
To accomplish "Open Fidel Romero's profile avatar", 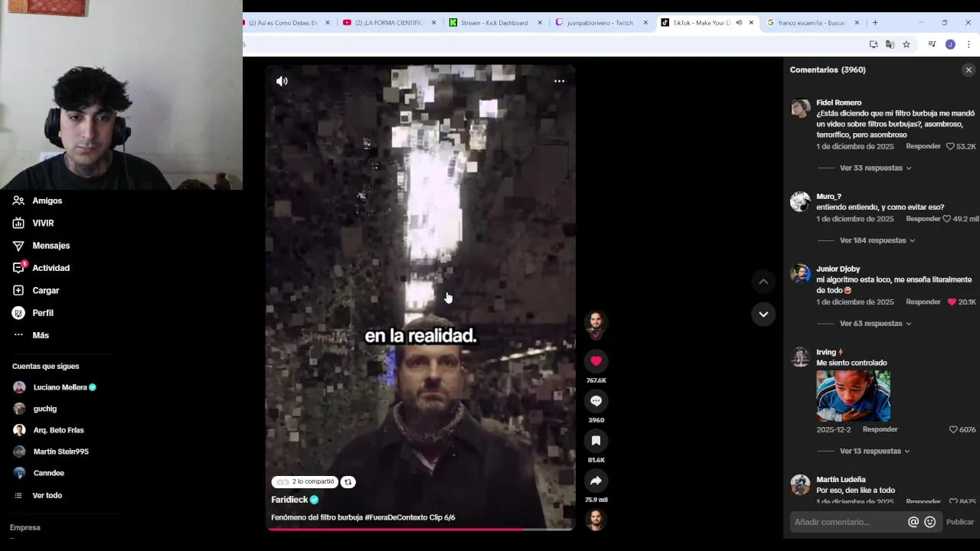I will [x=800, y=108].
